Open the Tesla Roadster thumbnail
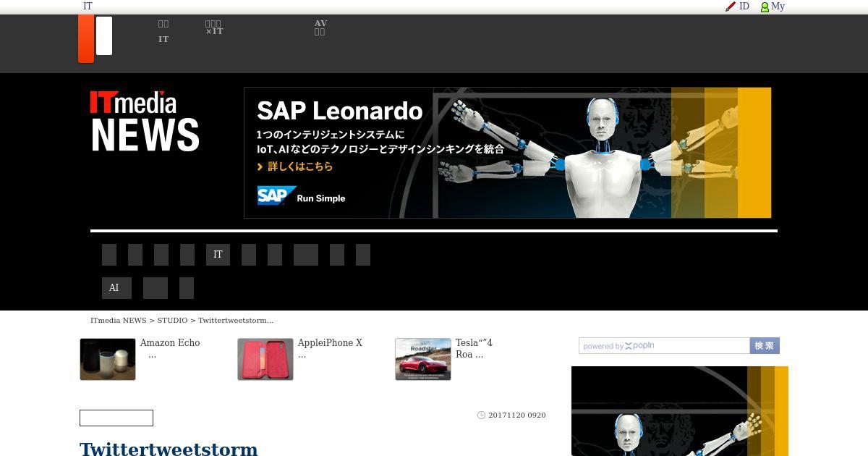The image size is (868, 456). [423, 359]
